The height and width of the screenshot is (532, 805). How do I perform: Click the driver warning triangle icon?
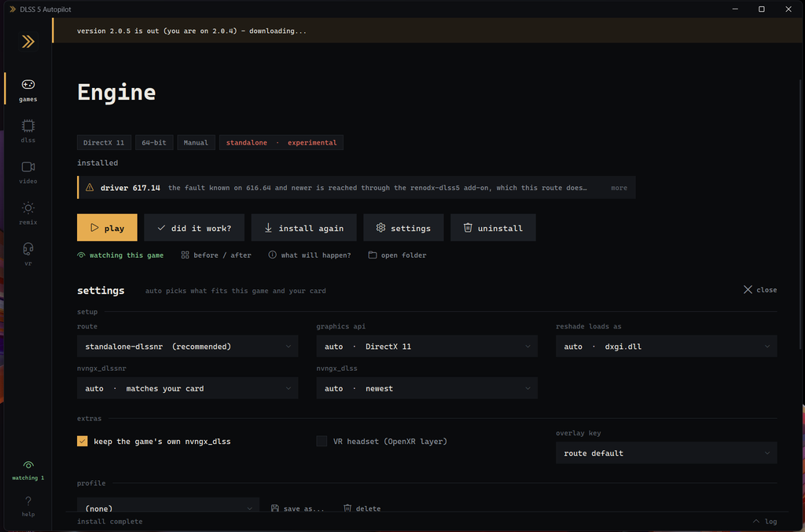click(x=90, y=187)
